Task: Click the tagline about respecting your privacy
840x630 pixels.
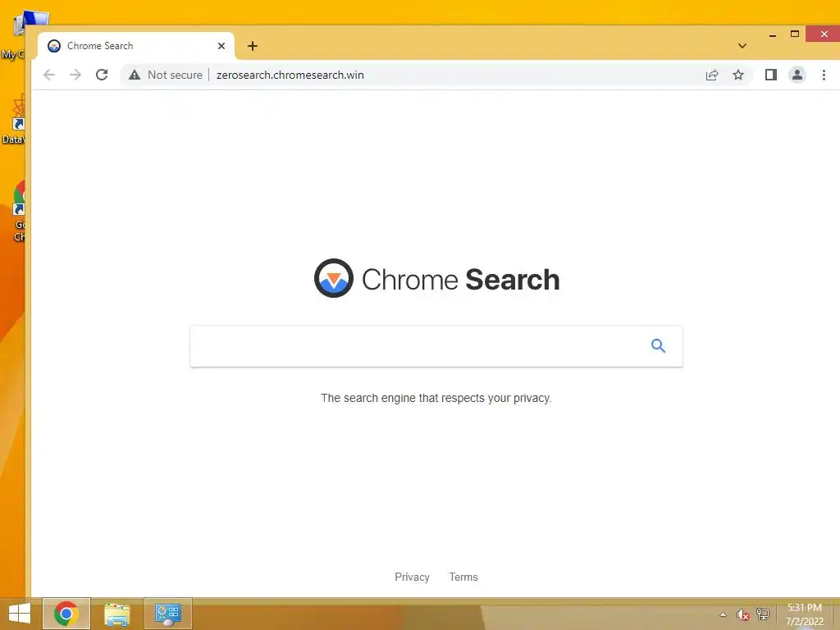Action: click(436, 398)
